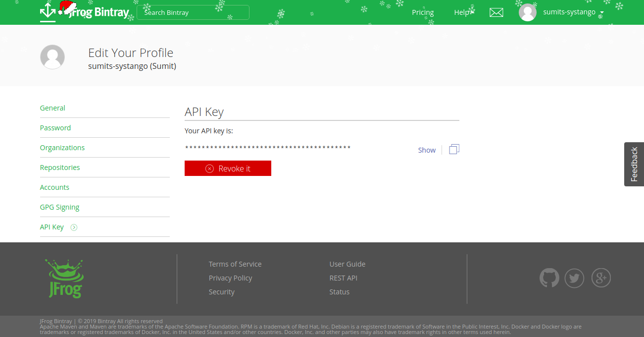This screenshot has height=337, width=644.
Task: Click the red Revoke it button
Action: [228, 168]
